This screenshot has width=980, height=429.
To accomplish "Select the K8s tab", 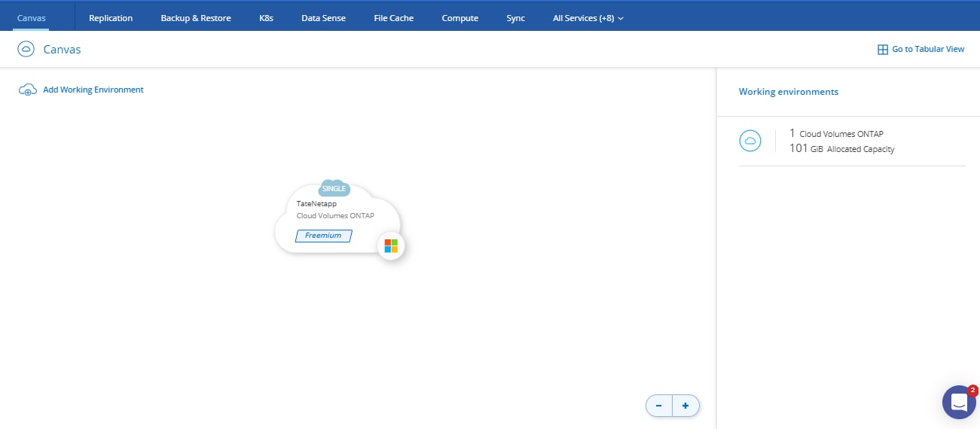I will click(x=266, y=18).
